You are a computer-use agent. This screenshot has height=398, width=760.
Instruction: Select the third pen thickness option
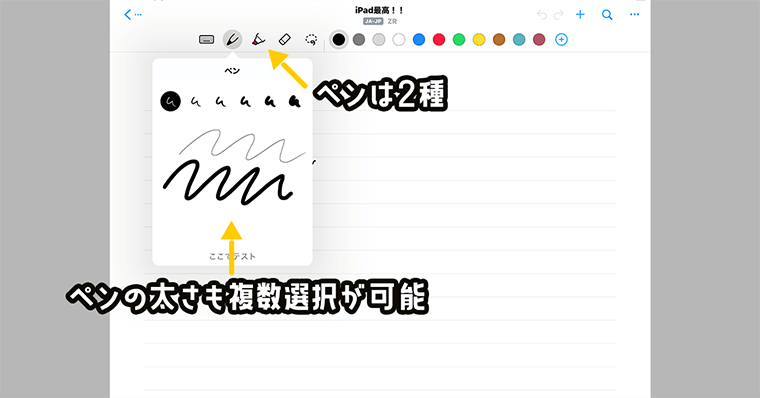click(221, 101)
